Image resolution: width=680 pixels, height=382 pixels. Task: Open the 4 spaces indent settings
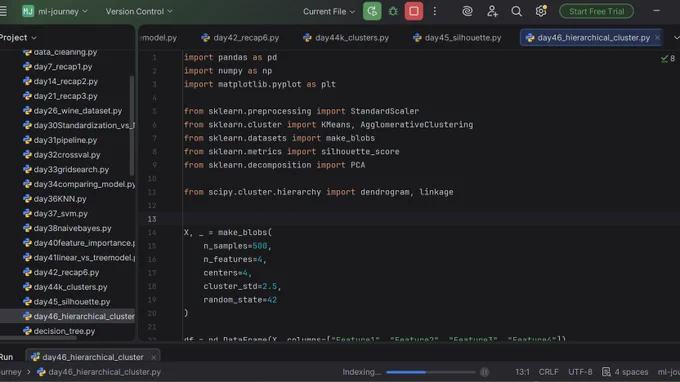coord(631,372)
